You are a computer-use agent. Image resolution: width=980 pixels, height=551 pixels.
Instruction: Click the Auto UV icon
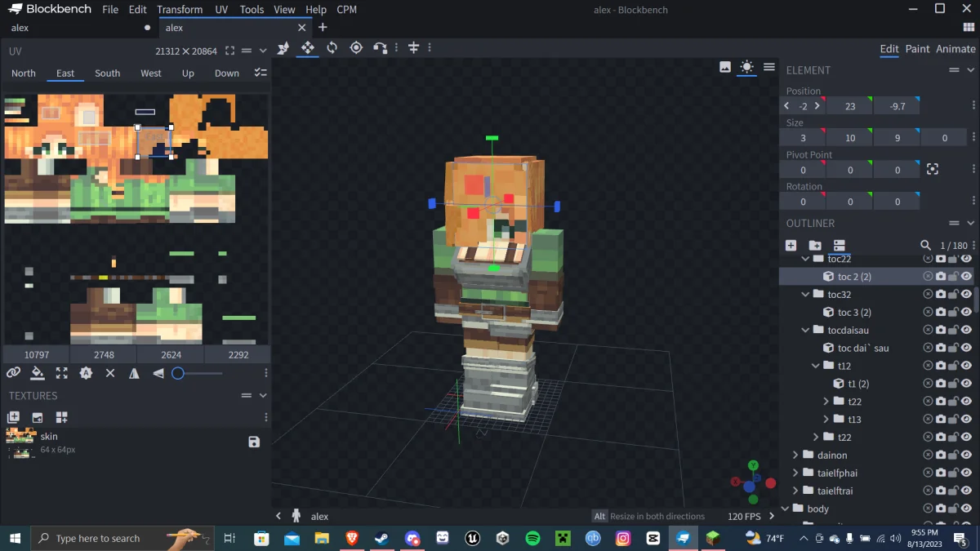pyautogui.click(x=86, y=373)
